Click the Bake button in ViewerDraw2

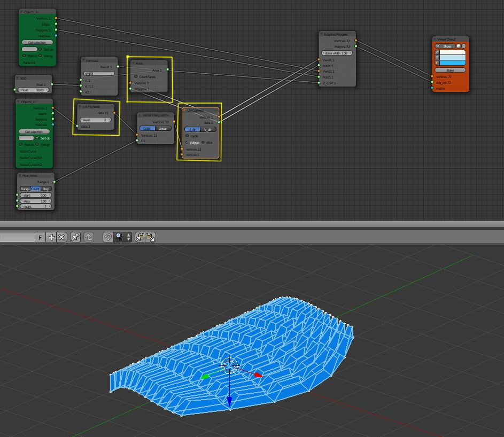[x=450, y=70]
